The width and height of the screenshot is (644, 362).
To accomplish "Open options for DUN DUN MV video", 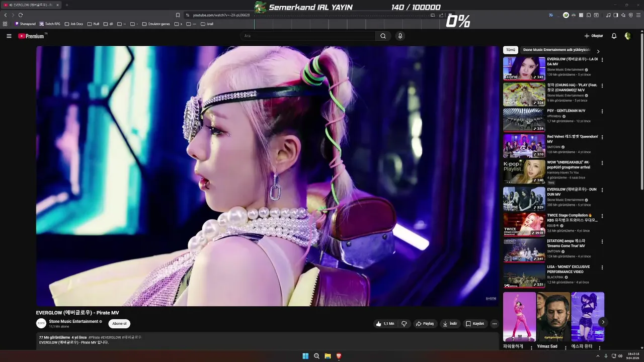I will pos(602,190).
